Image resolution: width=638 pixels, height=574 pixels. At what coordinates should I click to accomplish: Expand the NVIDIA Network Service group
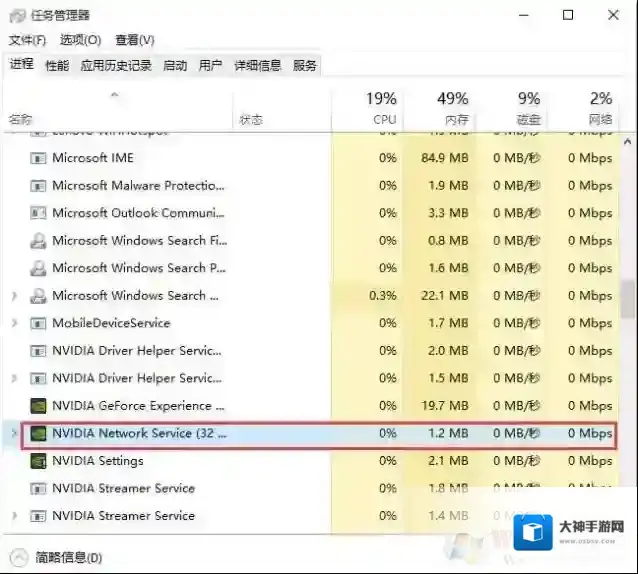tap(14, 433)
